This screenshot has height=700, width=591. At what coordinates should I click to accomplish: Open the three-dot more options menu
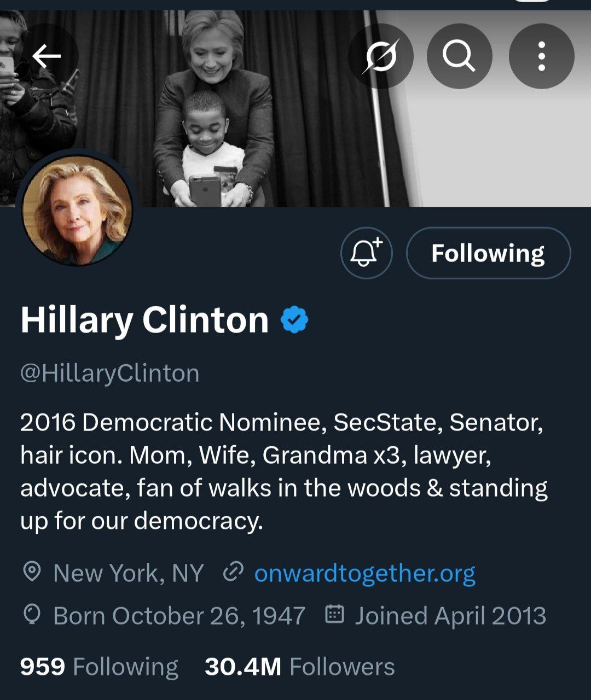tap(541, 56)
